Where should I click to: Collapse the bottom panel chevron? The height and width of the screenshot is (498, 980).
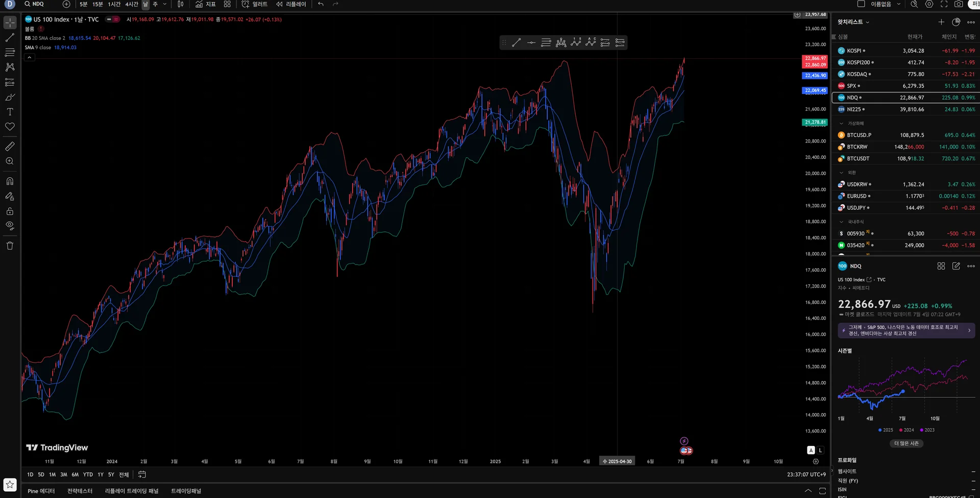(808, 491)
